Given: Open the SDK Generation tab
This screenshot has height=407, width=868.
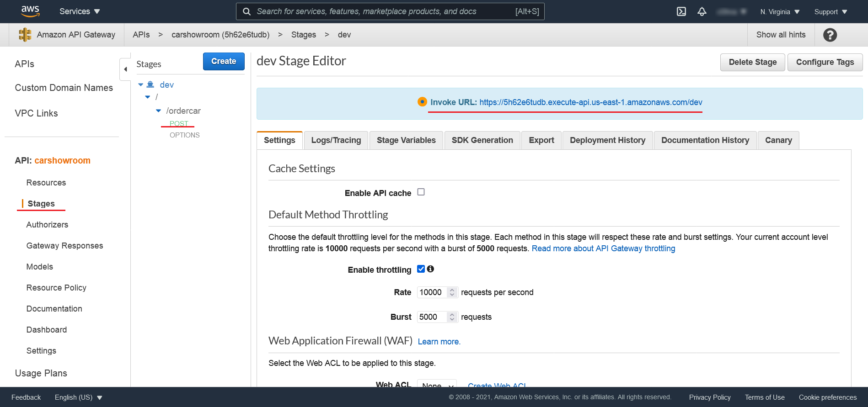Looking at the screenshot, I should pos(482,140).
